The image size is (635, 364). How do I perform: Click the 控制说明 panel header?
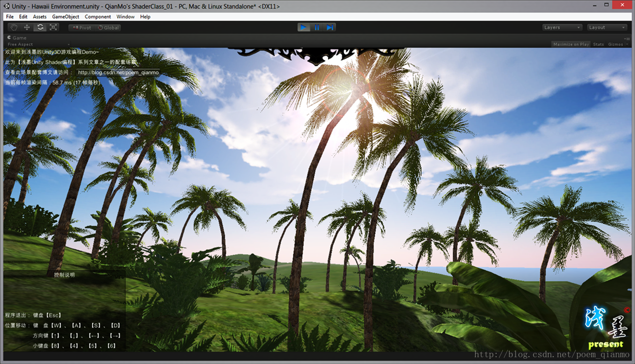65,275
